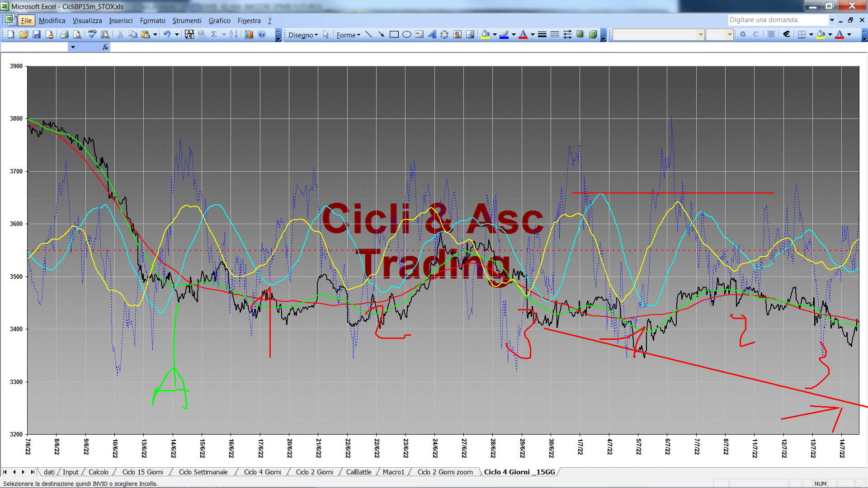Open the Modifica menu
868x488 pixels.
52,21
